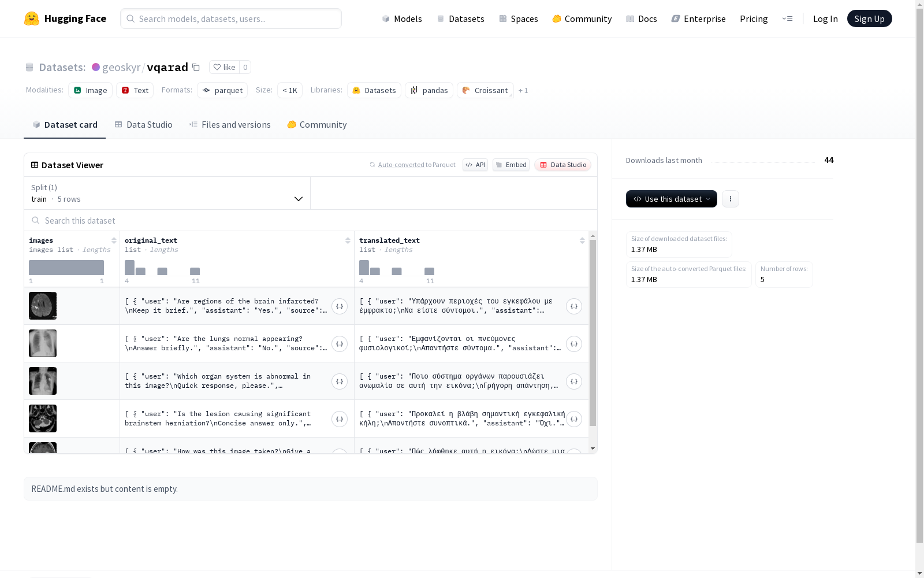Click the translated_text lengths histogram

pyautogui.click(x=397, y=268)
